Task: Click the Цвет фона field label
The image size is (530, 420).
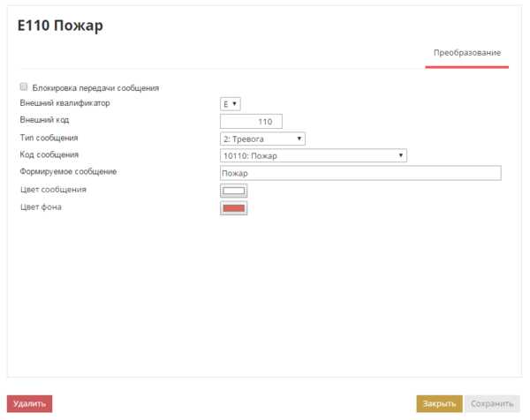Action: coord(41,207)
